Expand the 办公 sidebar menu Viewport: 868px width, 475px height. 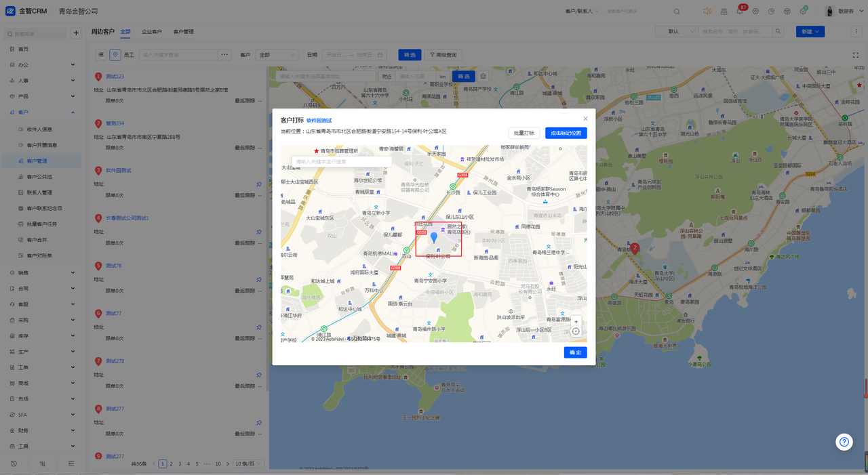[x=42, y=65]
